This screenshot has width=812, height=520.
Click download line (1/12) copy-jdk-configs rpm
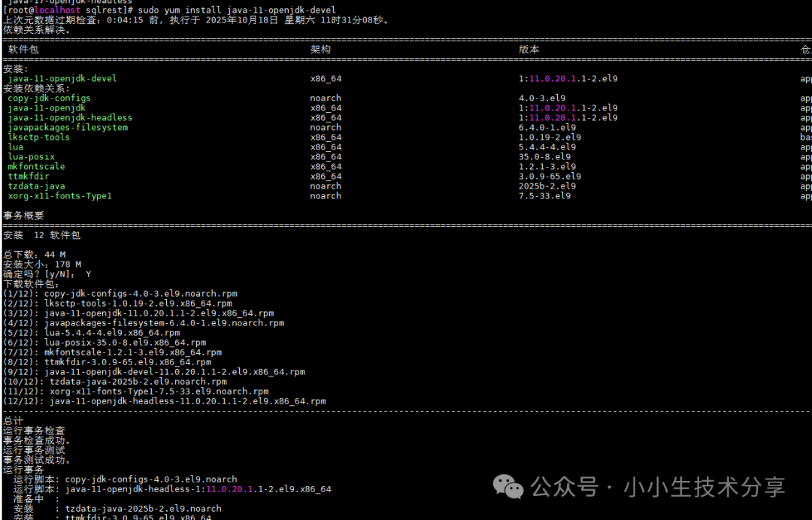(x=120, y=294)
